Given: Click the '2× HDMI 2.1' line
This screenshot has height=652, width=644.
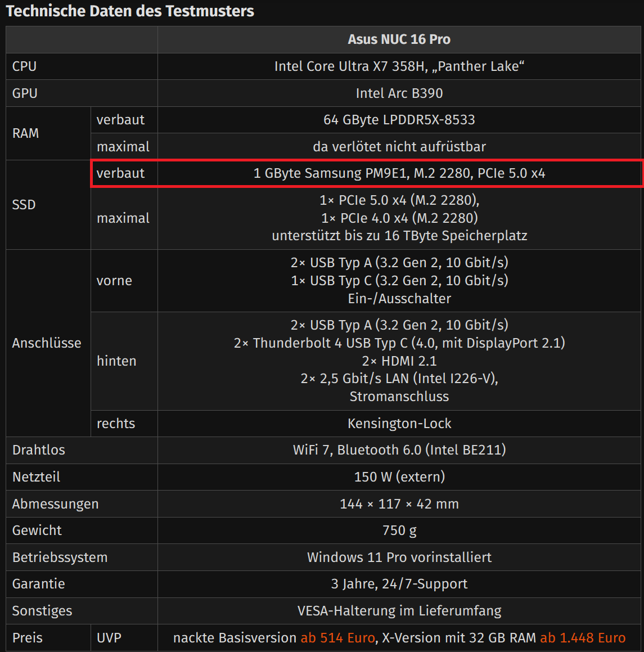Looking at the screenshot, I should coord(399,361).
